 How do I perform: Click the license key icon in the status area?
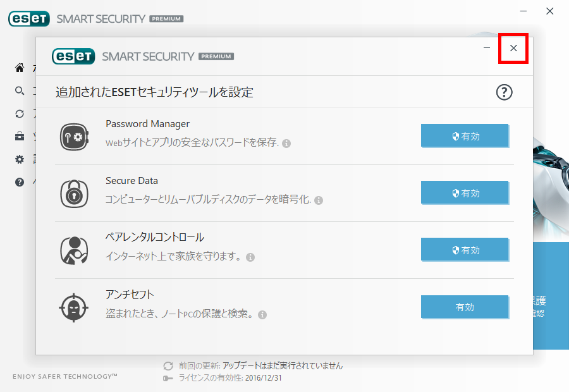168,379
